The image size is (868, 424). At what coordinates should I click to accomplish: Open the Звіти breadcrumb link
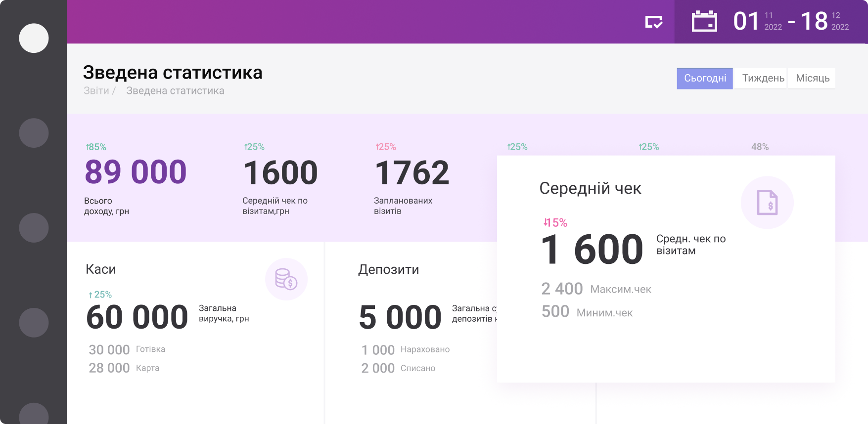(x=96, y=91)
